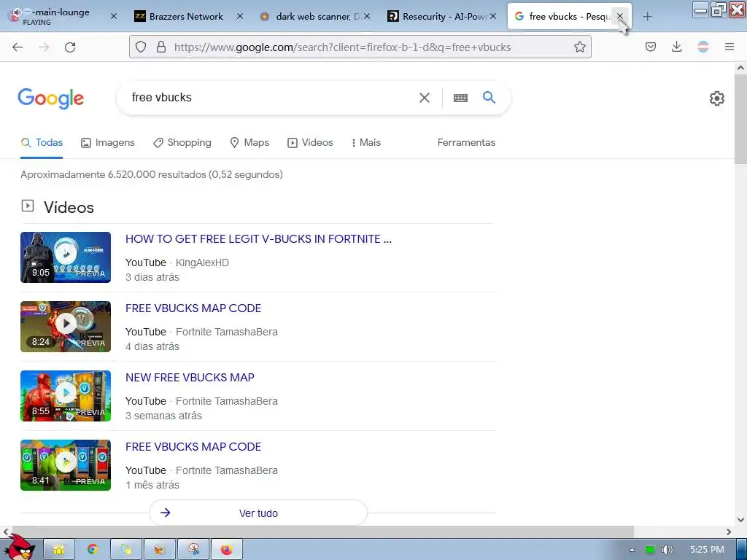Image resolution: width=747 pixels, height=560 pixels.
Task: Open the NEW FREE VBUCKS MAP link
Action: pyautogui.click(x=190, y=378)
